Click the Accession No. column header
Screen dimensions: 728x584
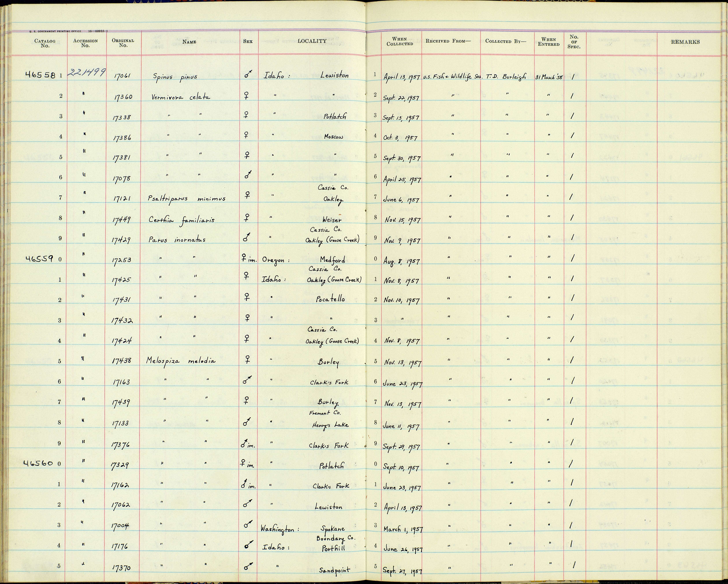(85, 43)
